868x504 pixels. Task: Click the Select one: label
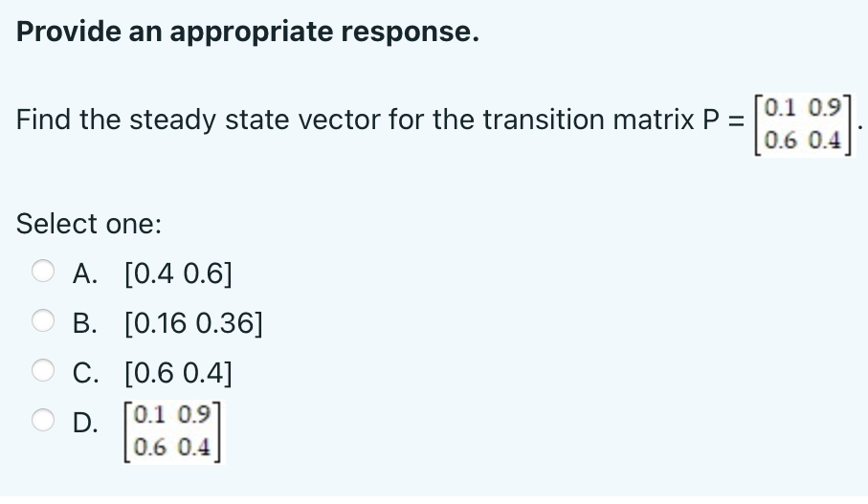(x=89, y=224)
